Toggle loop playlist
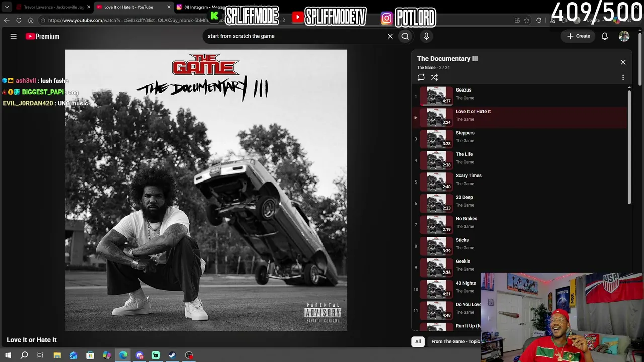The image size is (644, 362). click(x=421, y=77)
